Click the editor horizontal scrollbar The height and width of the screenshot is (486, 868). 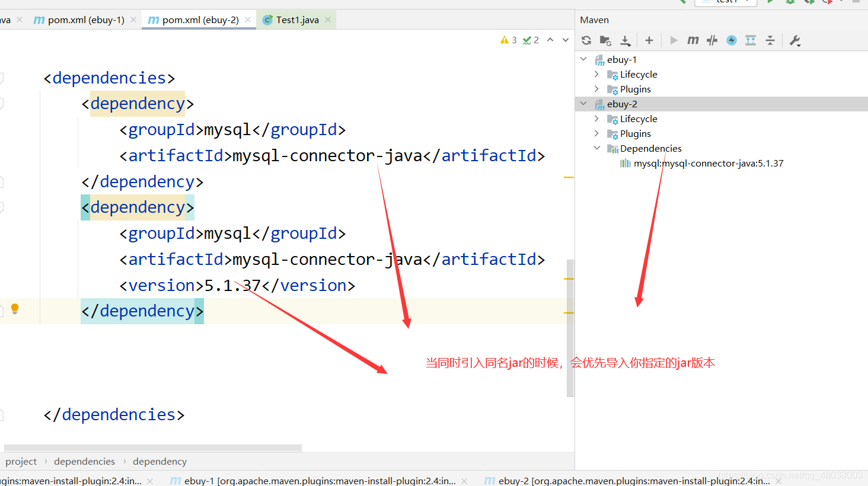[x=153, y=448]
